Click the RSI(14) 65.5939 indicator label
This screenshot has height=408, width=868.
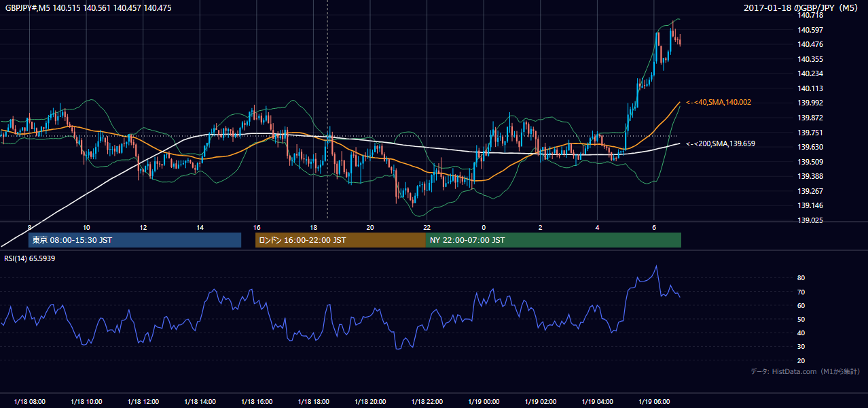[x=29, y=258]
